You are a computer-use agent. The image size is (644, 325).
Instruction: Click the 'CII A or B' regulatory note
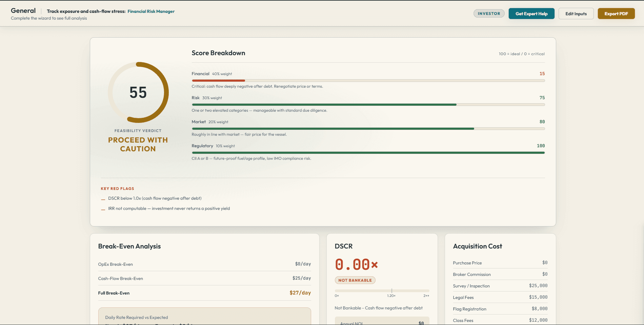point(251,158)
